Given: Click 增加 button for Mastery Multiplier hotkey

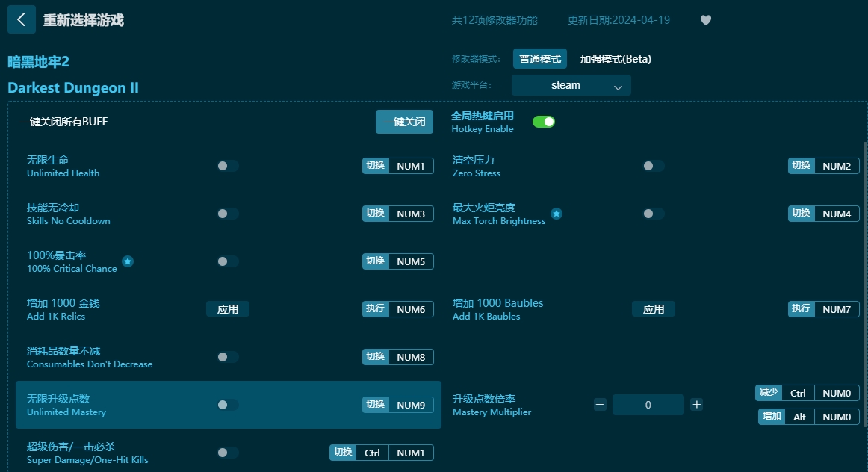Looking at the screenshot, I should tap(772, 417).
